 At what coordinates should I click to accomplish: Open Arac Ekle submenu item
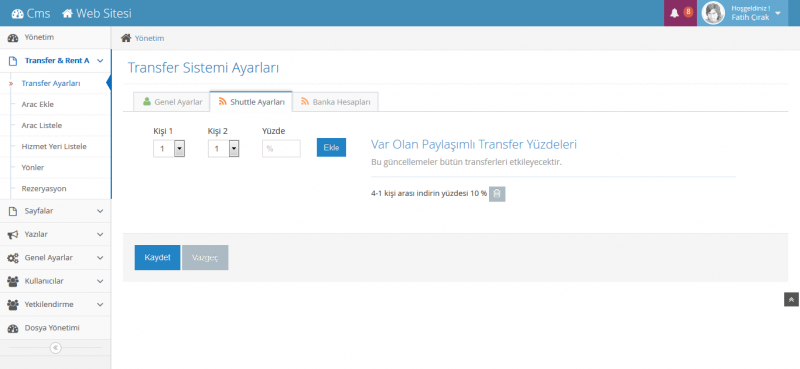click(37, 104)
